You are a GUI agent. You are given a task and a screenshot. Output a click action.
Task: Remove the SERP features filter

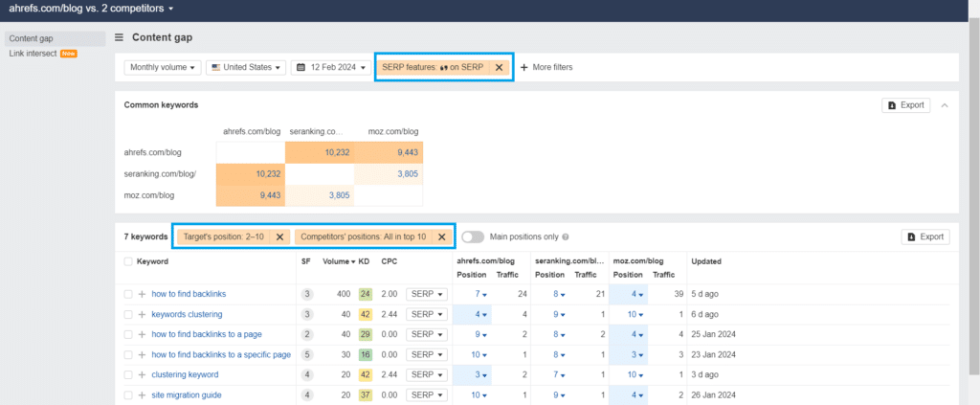pos(499,67)
